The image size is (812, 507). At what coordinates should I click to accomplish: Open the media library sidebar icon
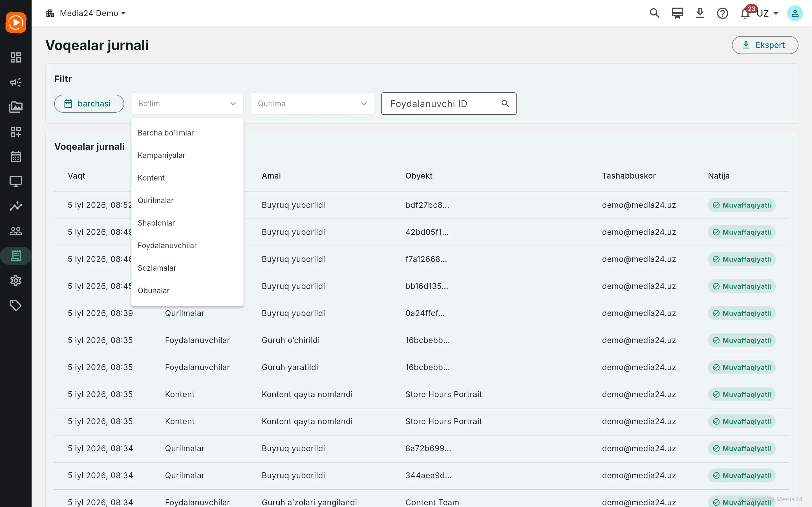tap(16, 107)
